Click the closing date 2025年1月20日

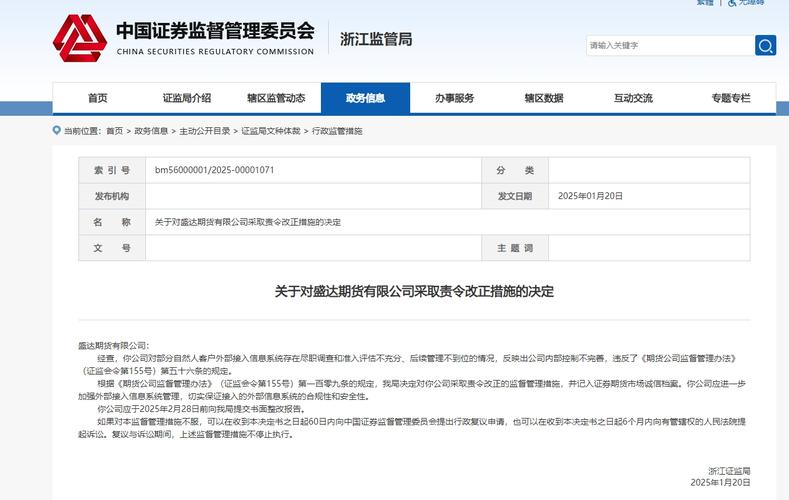pos(720,482)
